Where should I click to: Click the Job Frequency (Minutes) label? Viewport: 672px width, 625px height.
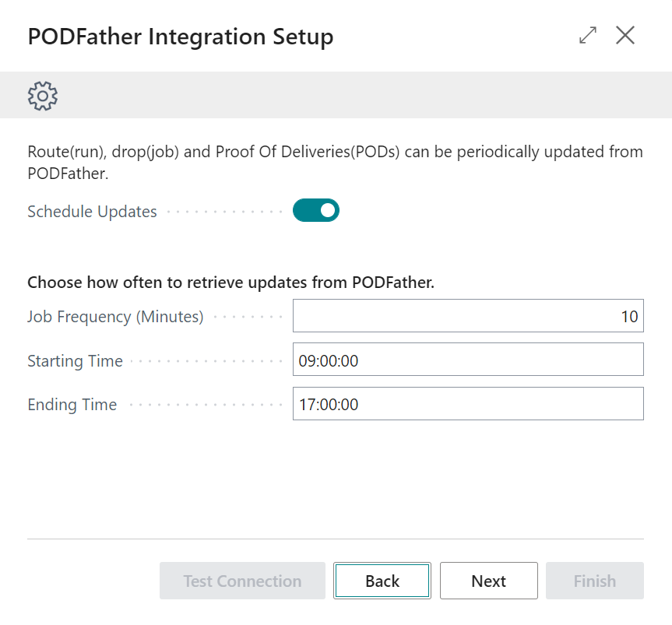click(x=115, y=317)
